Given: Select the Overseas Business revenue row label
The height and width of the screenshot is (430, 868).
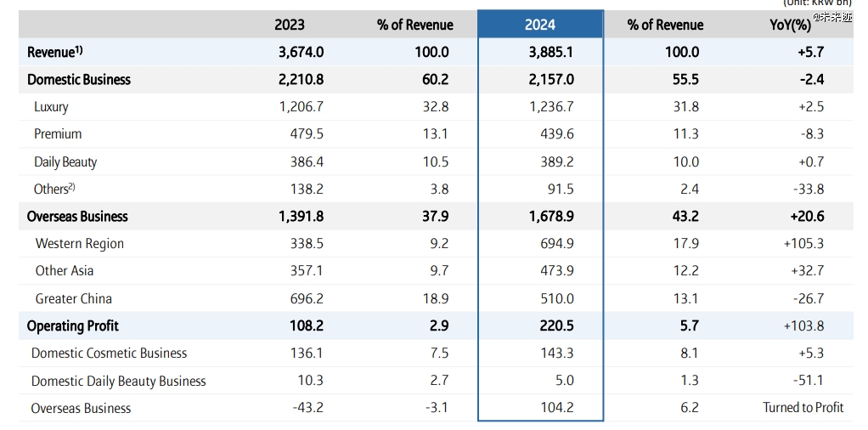Looking at the screenshot, I should click(77, 216).
